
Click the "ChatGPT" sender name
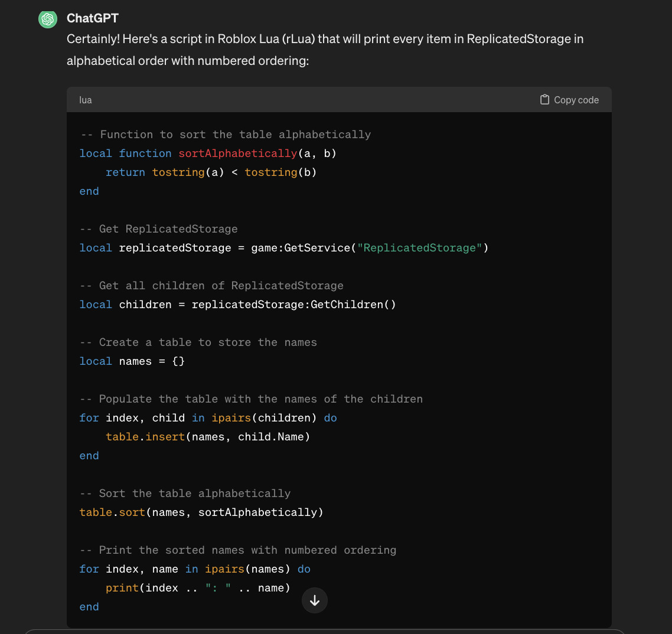pos(93,18)
